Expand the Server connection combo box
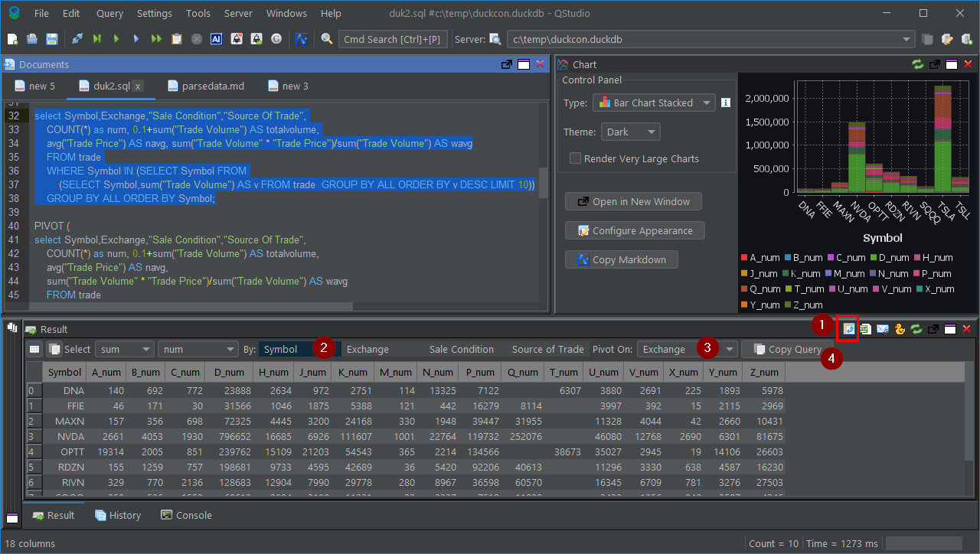The image size is (980, 554). (907, 39)
